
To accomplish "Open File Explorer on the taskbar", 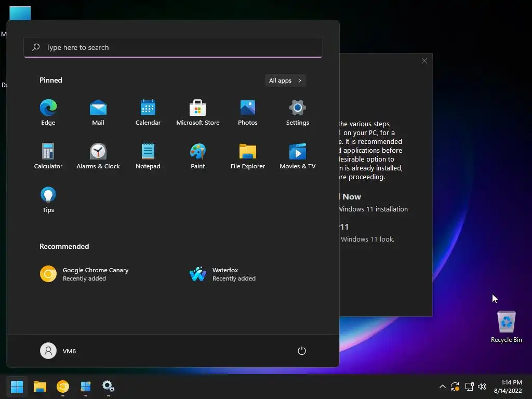I will point(39,386).
